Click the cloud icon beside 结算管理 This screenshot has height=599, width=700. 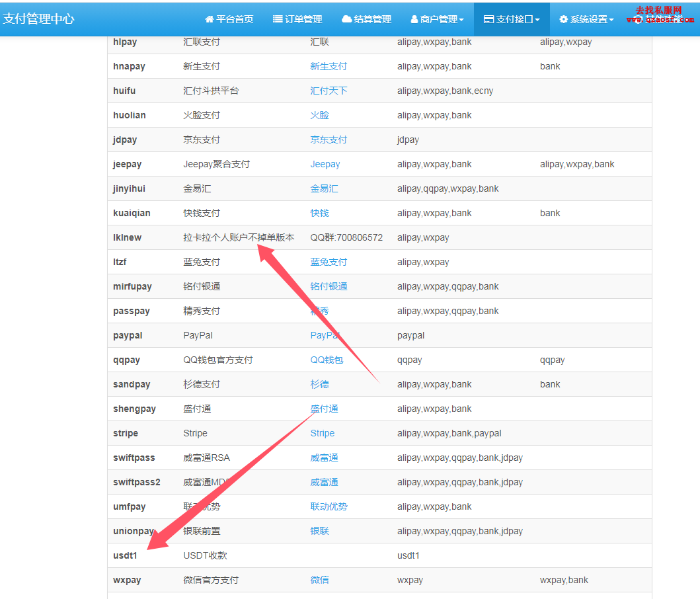tap(346, 19)
